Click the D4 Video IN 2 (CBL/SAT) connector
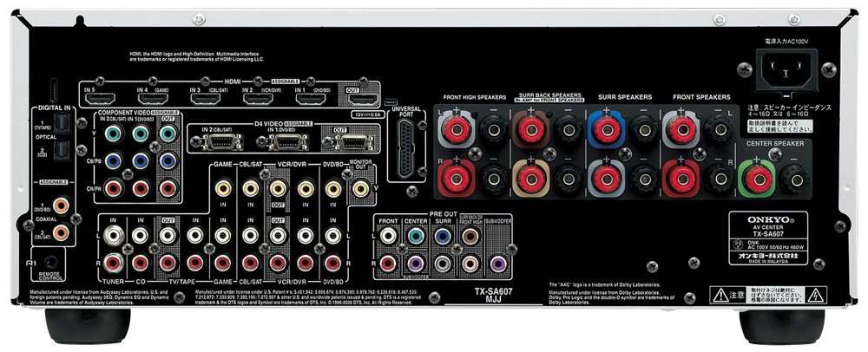The width and height of the screenshot is (868, 352). [x=222, y=142]
